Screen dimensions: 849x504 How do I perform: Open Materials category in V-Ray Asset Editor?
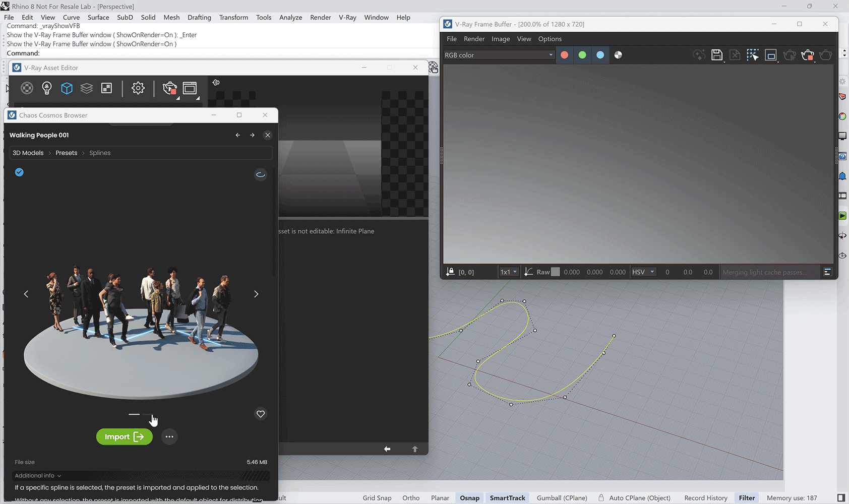click(27, 88)
